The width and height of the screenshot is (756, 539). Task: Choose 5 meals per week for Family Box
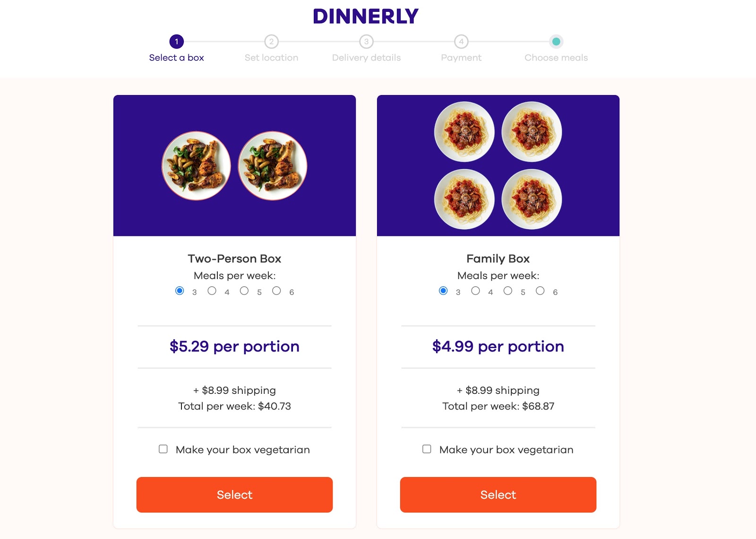(508, 291)
